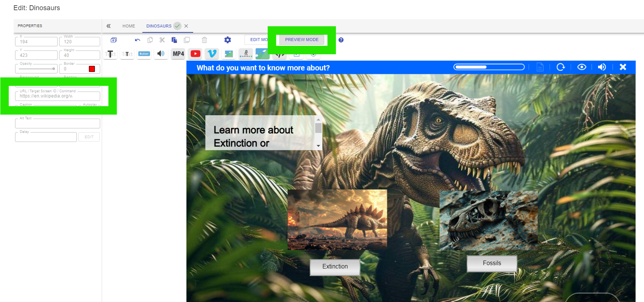
Task: Click the Fossils button
Action: point(492,264)
